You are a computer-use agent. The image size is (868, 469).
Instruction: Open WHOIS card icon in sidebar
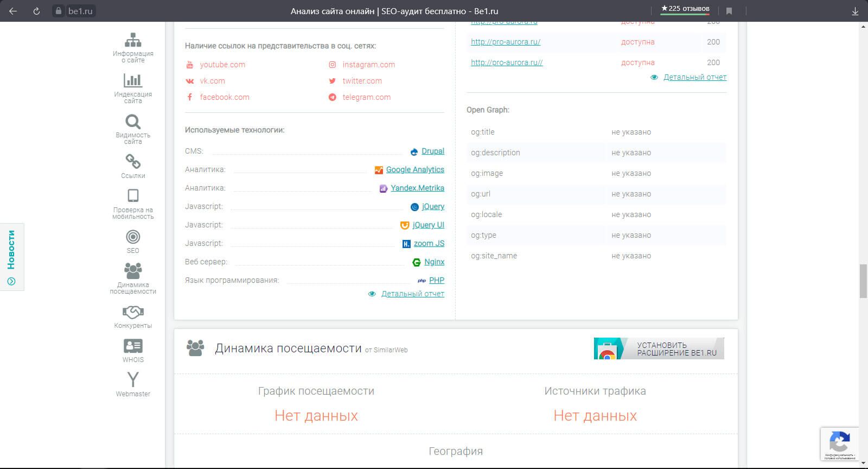click(x=133, y=346)
